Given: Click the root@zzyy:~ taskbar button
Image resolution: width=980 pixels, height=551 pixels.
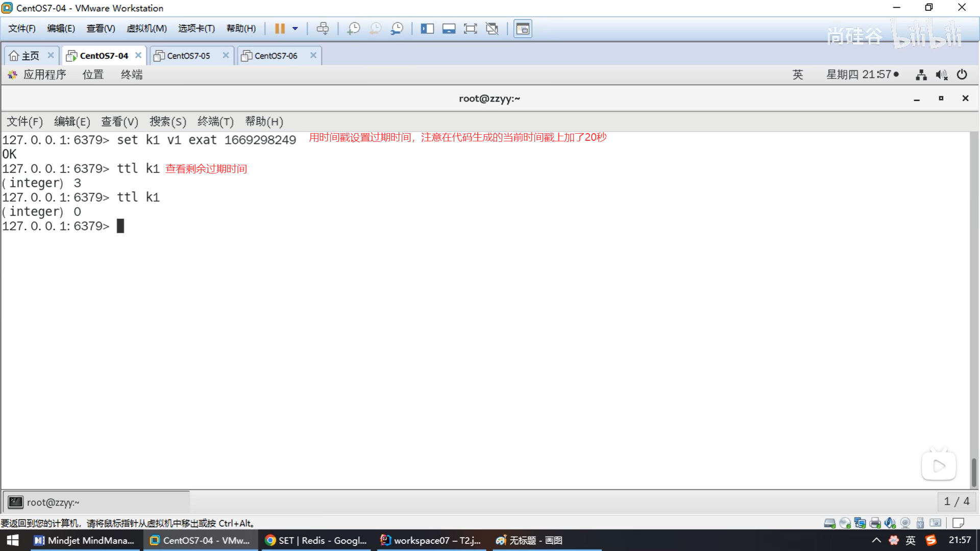Looking at the screenshot, I should click(x=53, y=503).
